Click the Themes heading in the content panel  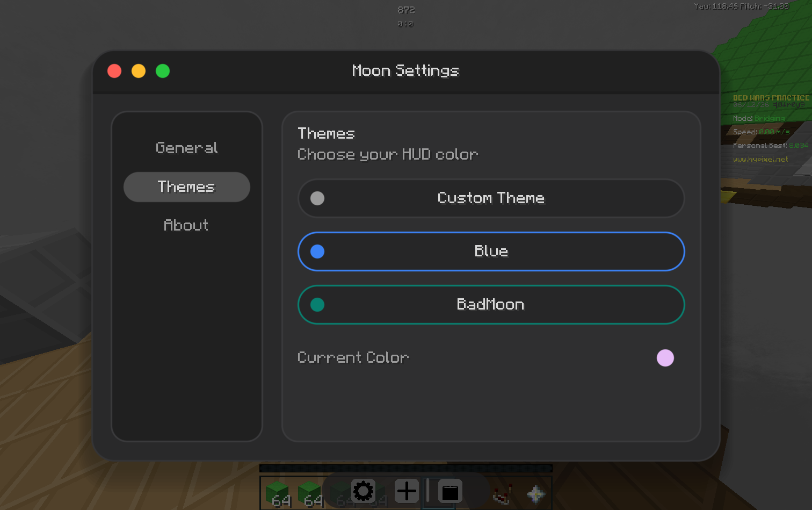coord(326,133)
